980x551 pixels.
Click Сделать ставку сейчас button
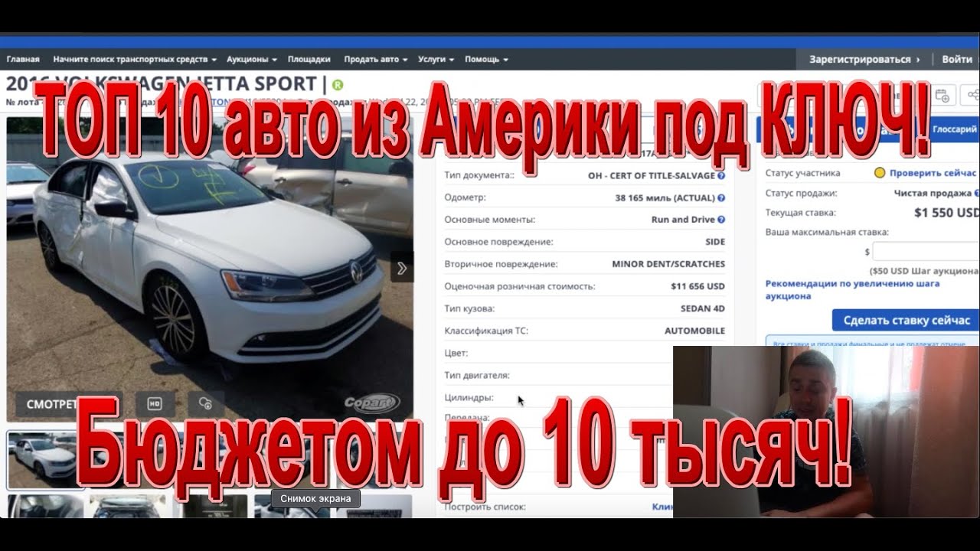tap(906, 320)
